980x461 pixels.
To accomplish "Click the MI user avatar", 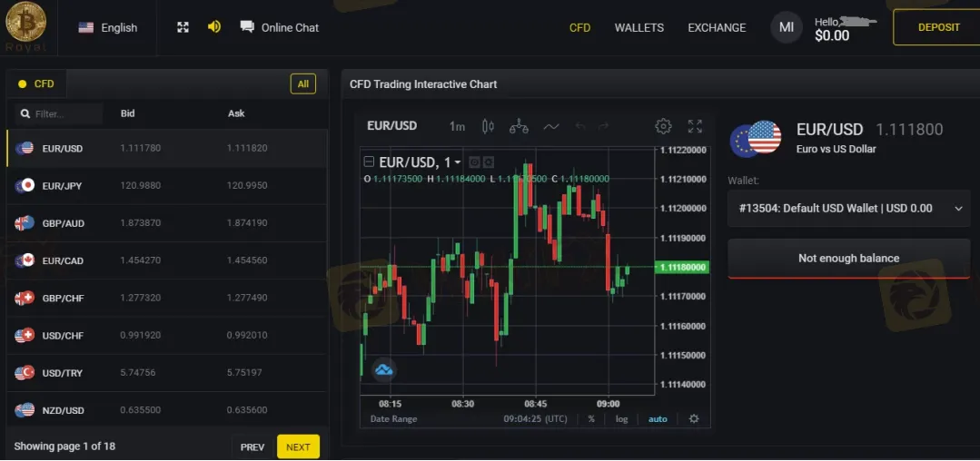I will [787, 27].
